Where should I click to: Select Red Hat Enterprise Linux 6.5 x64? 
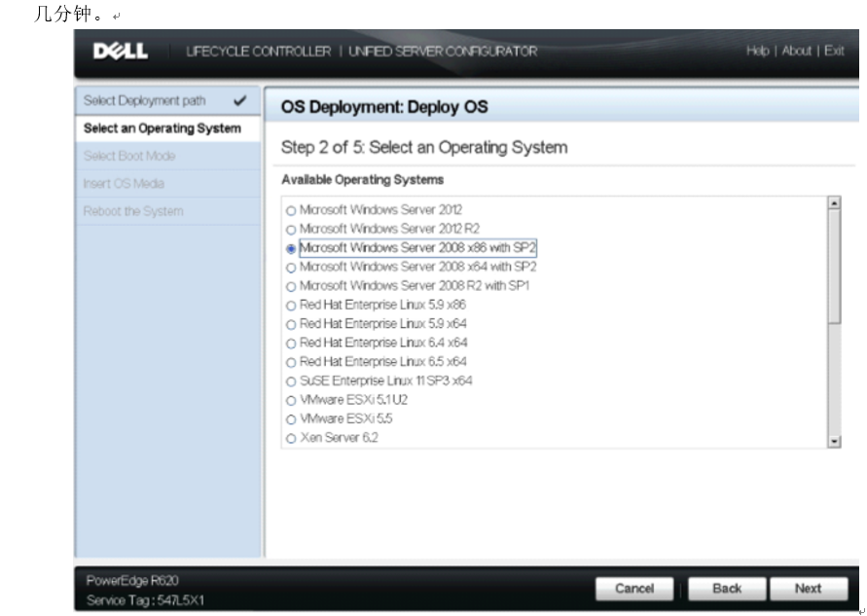pos(291,363)
